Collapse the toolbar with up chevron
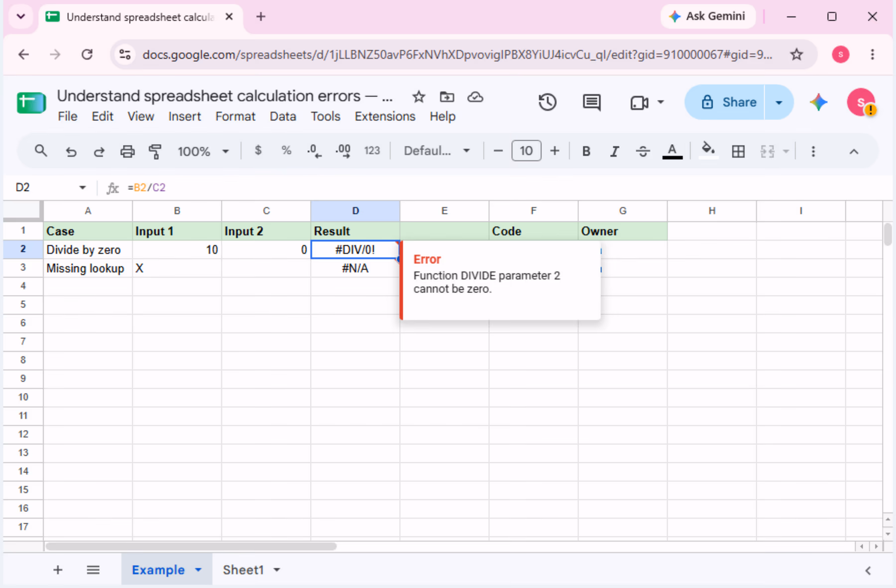Screen dimensions: 896x588 854,151
